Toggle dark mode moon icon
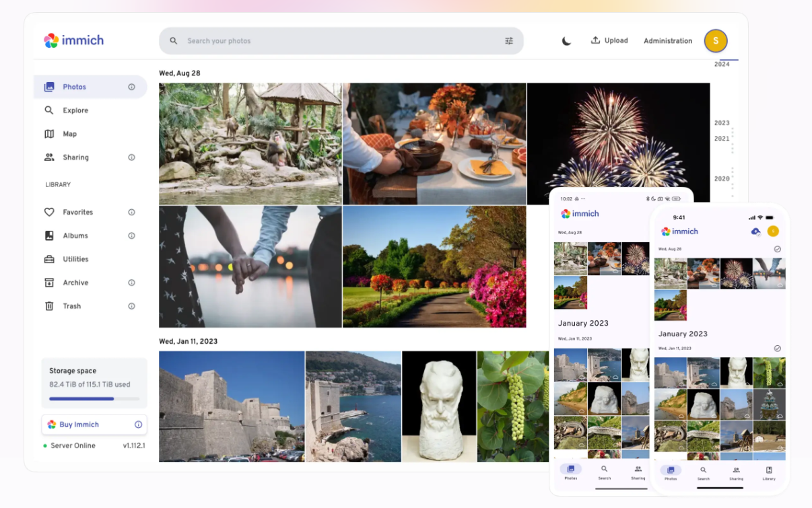The width and height of the screenshot is (812, 508). [x=566, y=41]
